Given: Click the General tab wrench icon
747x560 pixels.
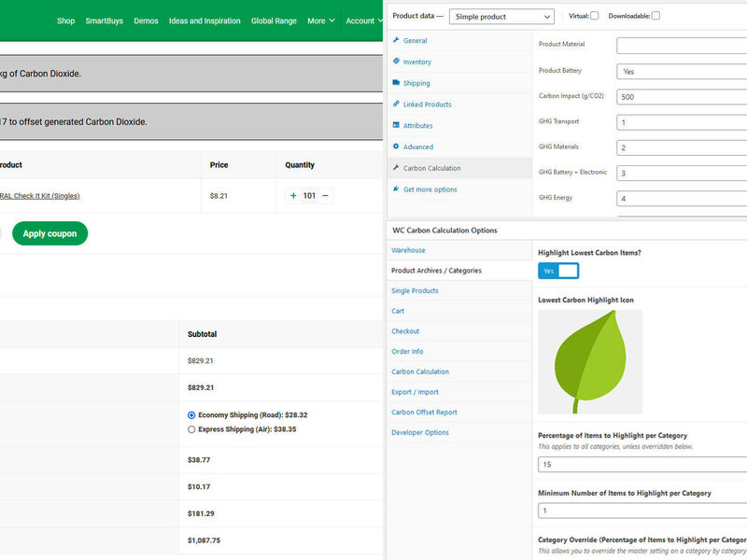Looking at the screenshot, I should (x=396, y=40).
